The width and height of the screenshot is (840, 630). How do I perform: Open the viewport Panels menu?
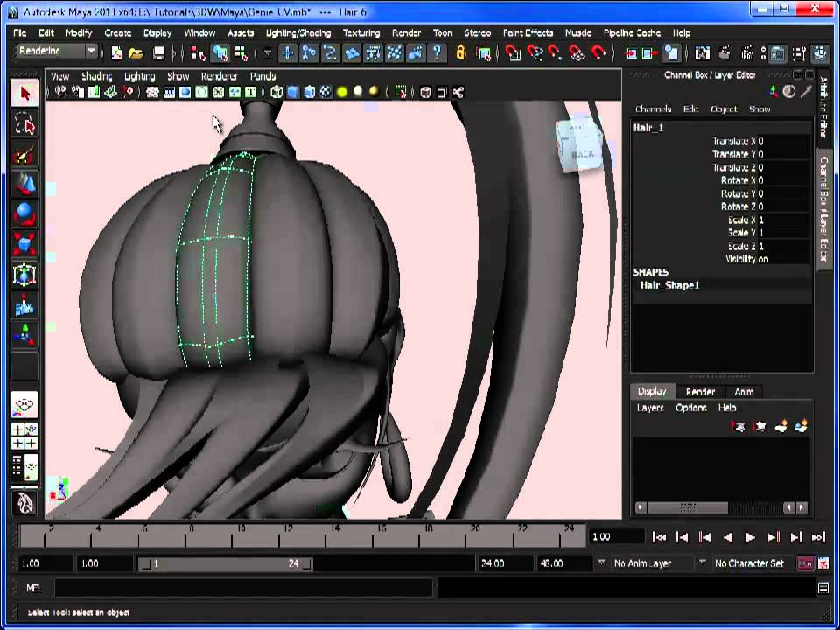(x=262, y=76)
